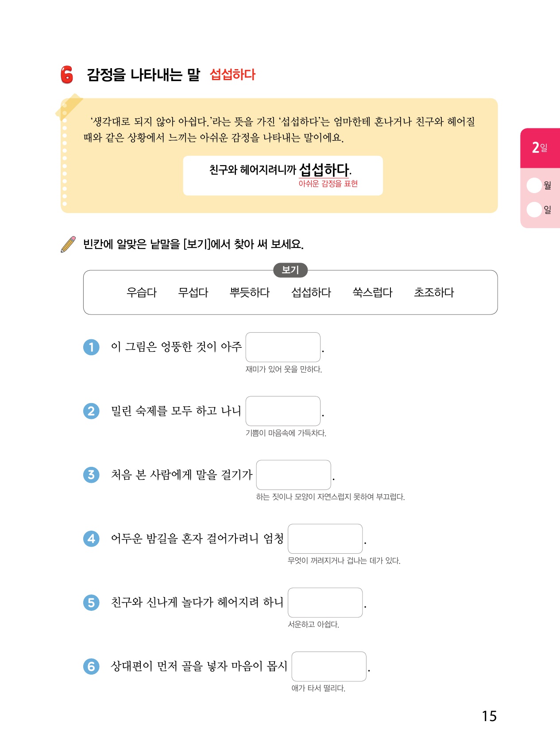Choose the word 뿌듯하다 from the 보기 box
The image size is (560, 753).
pyautogui.click(x=250, y=292)
